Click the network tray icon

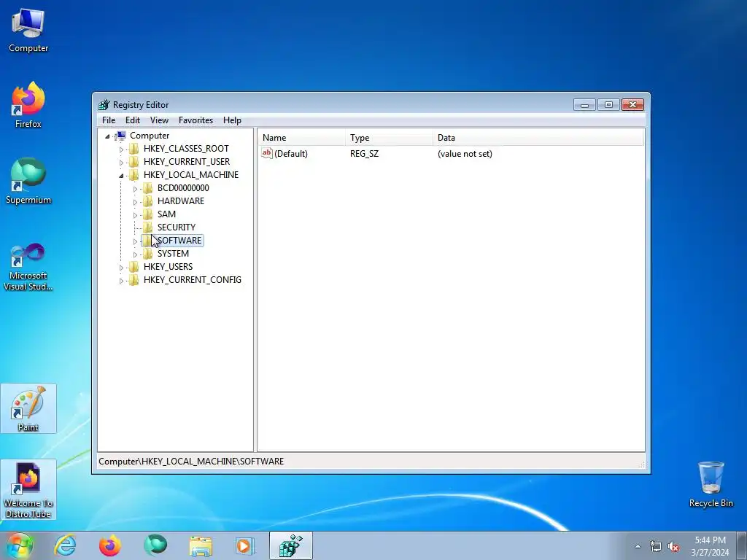(656, 546)
